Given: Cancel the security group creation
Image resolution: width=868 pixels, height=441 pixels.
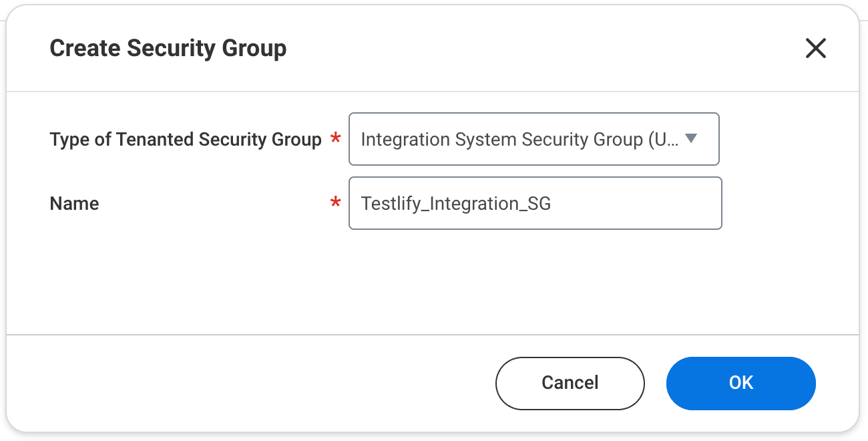Looking at the screenshot, I should 570,383.
